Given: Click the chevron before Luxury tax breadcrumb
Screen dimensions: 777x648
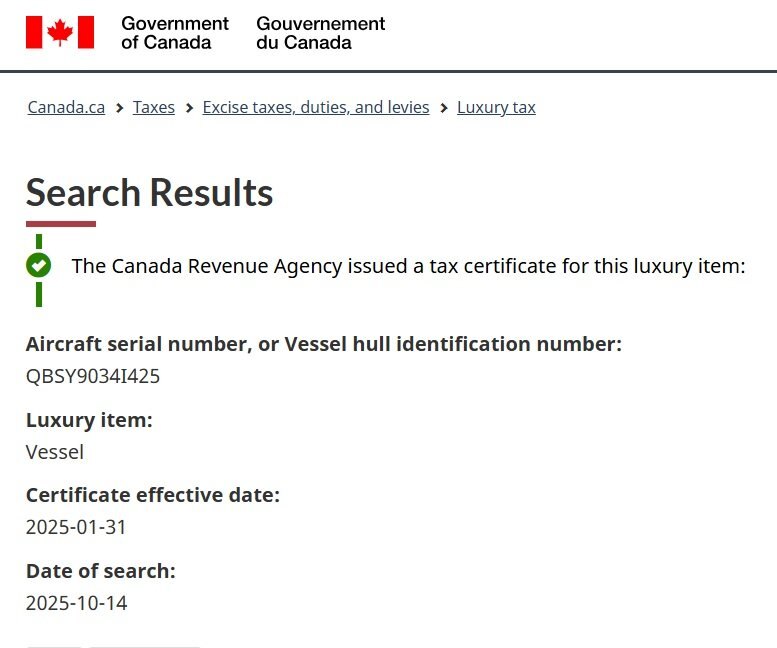Looking at the screenshot, I should click(443, 108).
